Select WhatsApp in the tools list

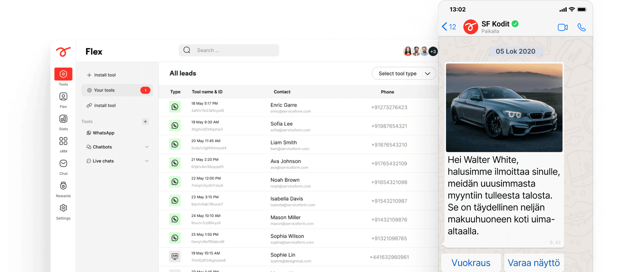(103, 133)
